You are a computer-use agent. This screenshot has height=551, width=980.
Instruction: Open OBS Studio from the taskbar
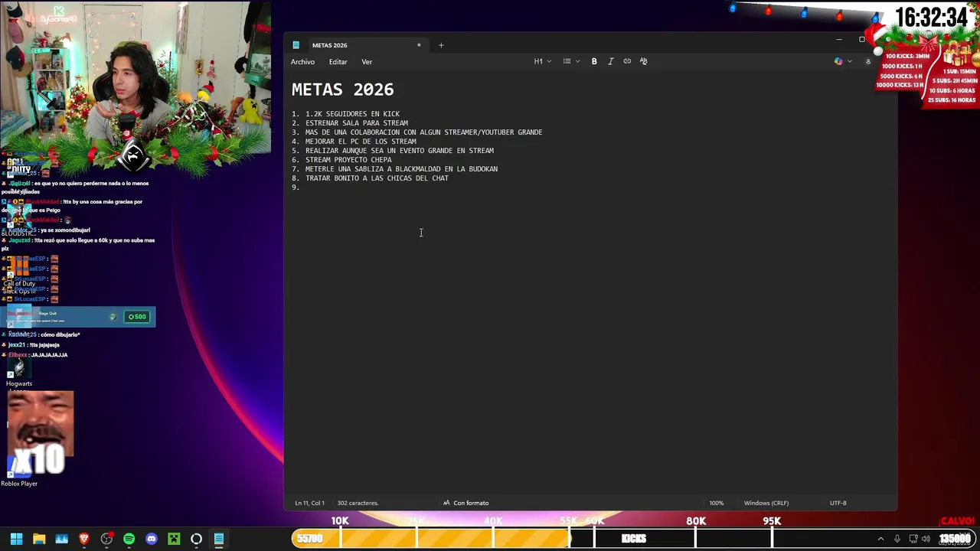(106, 539)
